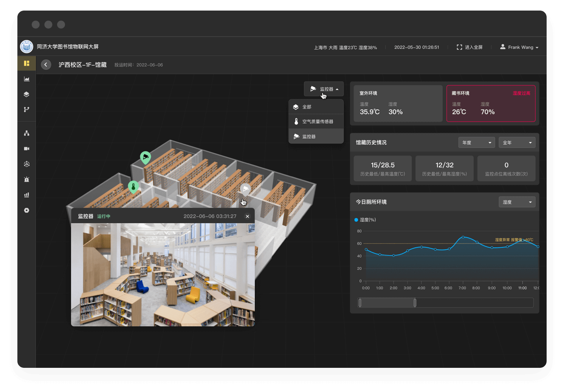Open the 全年 range dropdown
This screenshot has width=564, height=392.
click(517, 142)
